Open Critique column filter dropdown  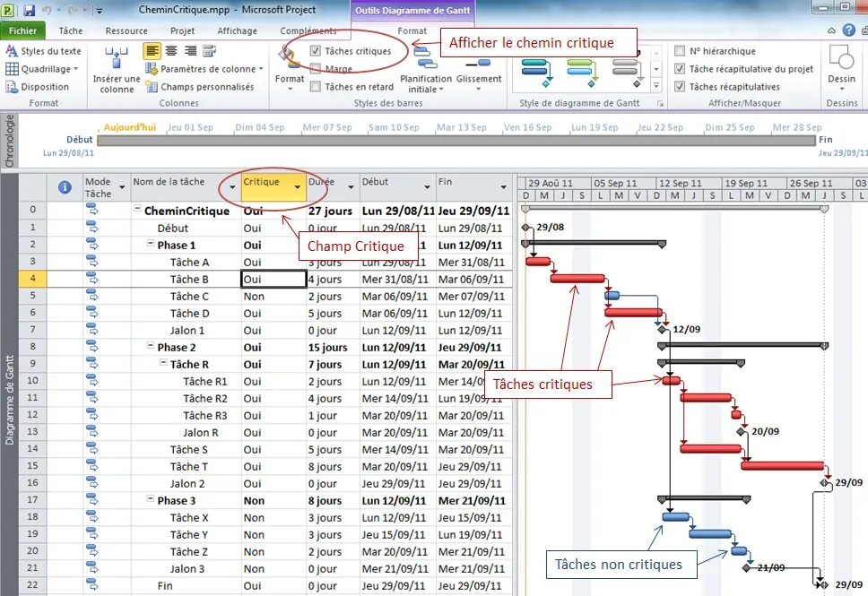coord(298,187)
